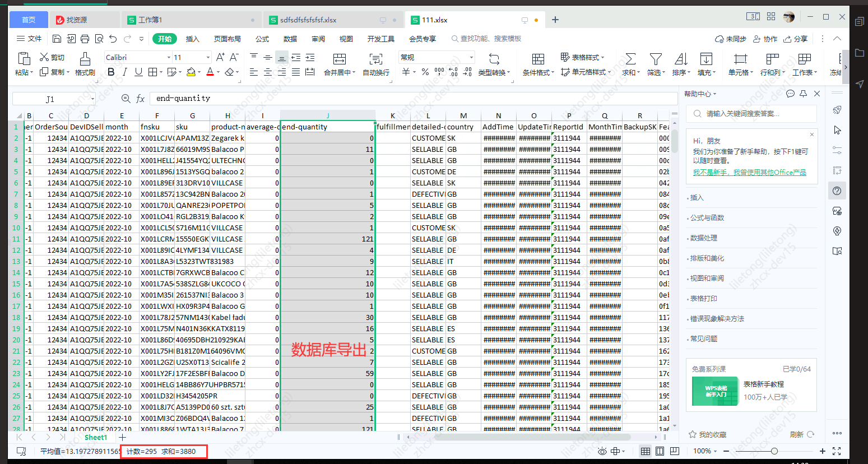Image resolution: width=868 pixels, height=464 pixels.
Task: Click the Save icon in quick access toolbar
Action: pos(57,39)
